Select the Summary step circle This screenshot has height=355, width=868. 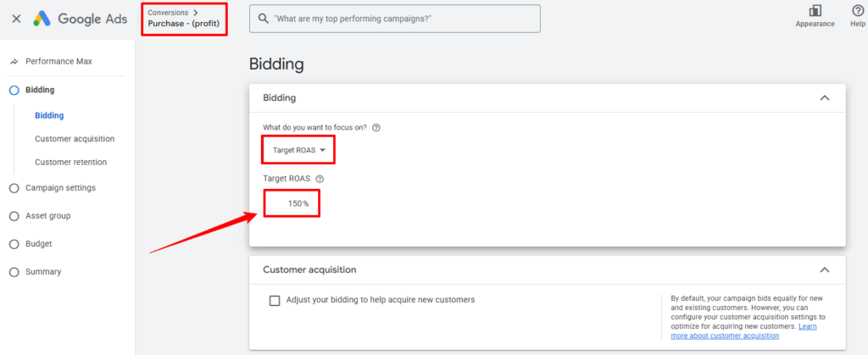14,272
